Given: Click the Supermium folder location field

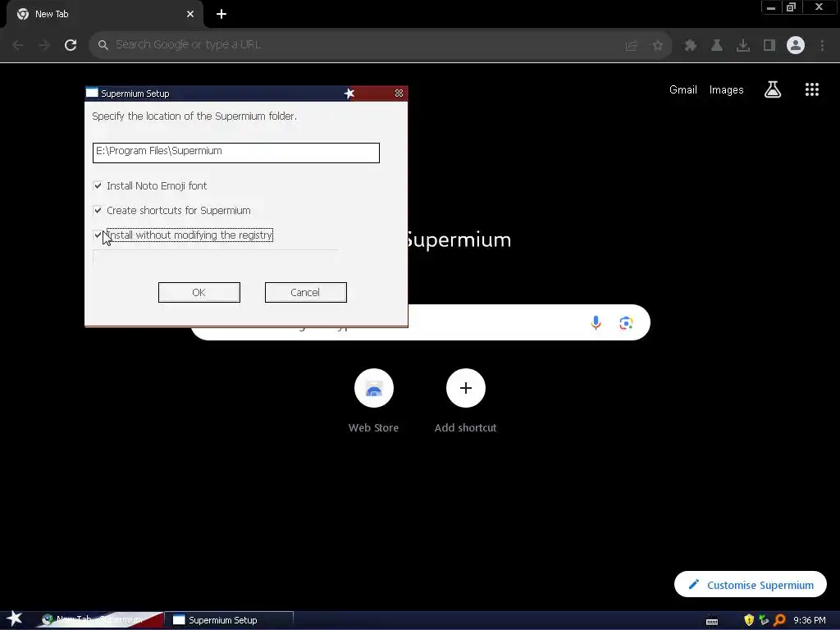Looking at the screenshot, I should click(x=236, y=153).
